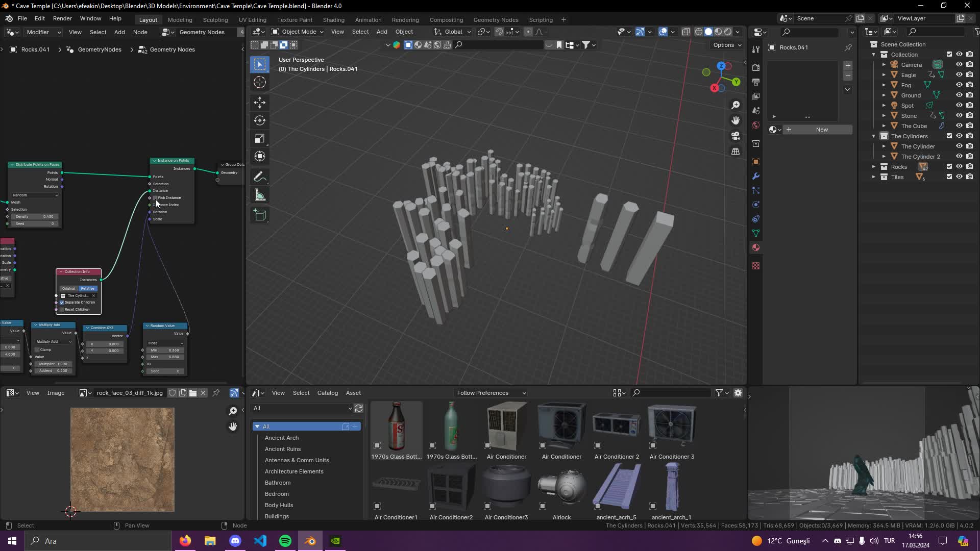This screenshot has width=980, height=551.
Task: Click the viewport Options button
Action: coord(726,44)
